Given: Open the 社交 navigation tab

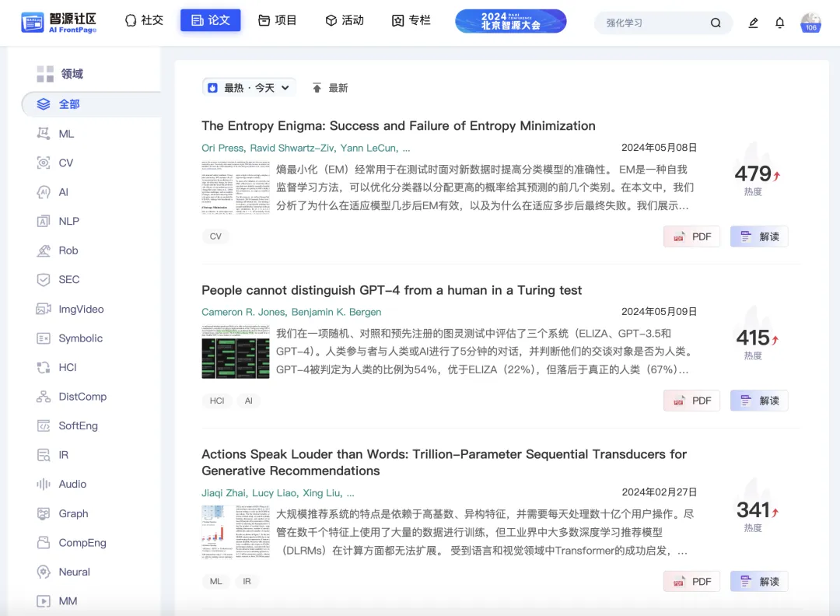Looking at the screenshot, I should 144,20.
